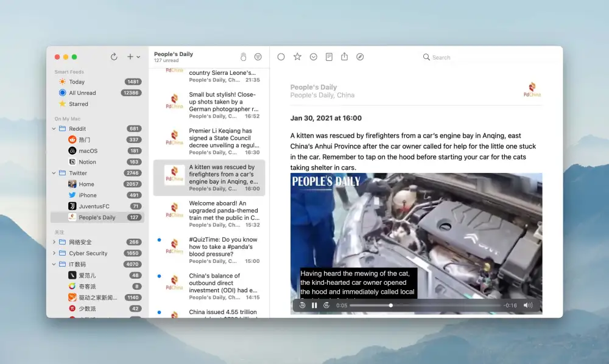Mark all as read in People's Daily list

(x=243, y=57)
